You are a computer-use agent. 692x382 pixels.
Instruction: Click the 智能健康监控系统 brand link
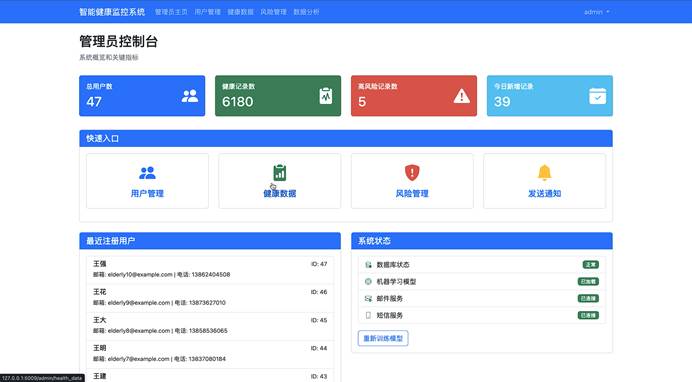(112, 12)
